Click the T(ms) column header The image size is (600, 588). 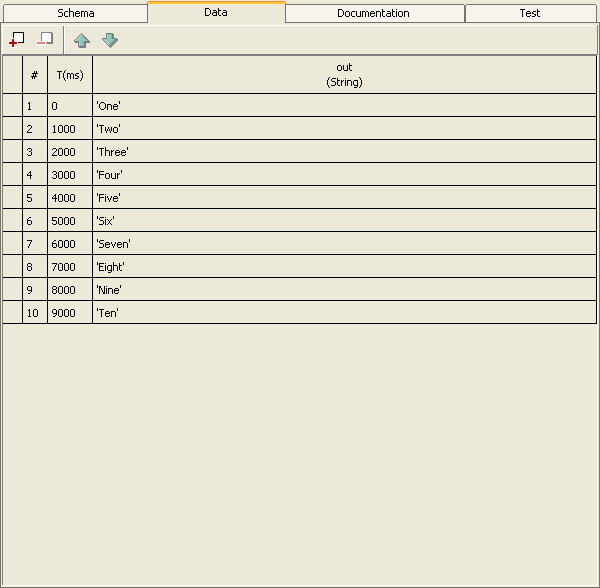pos(69,75)
